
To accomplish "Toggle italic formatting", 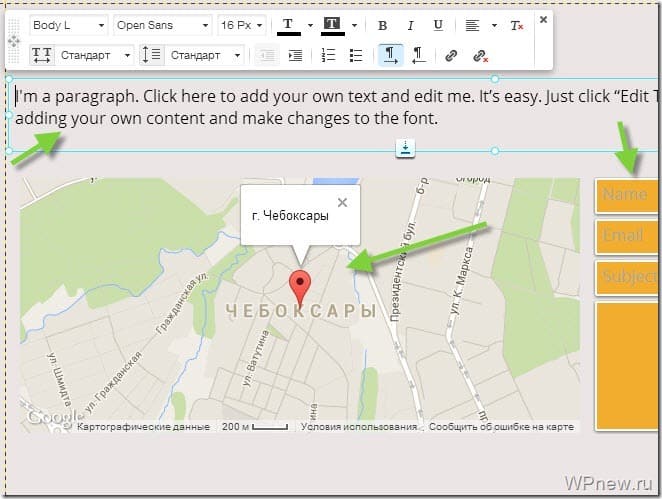I will (x=410, y=26).
